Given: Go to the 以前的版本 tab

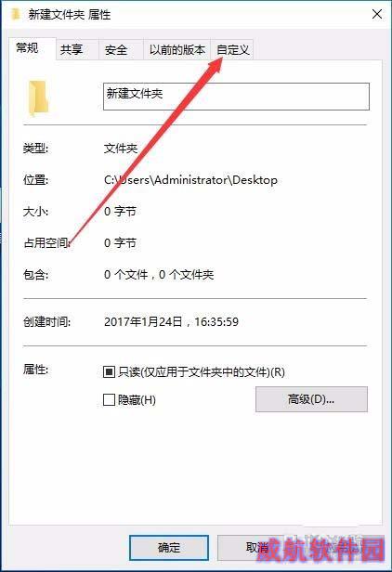Looking at the screenshot, I should click(x=177, y=49).
